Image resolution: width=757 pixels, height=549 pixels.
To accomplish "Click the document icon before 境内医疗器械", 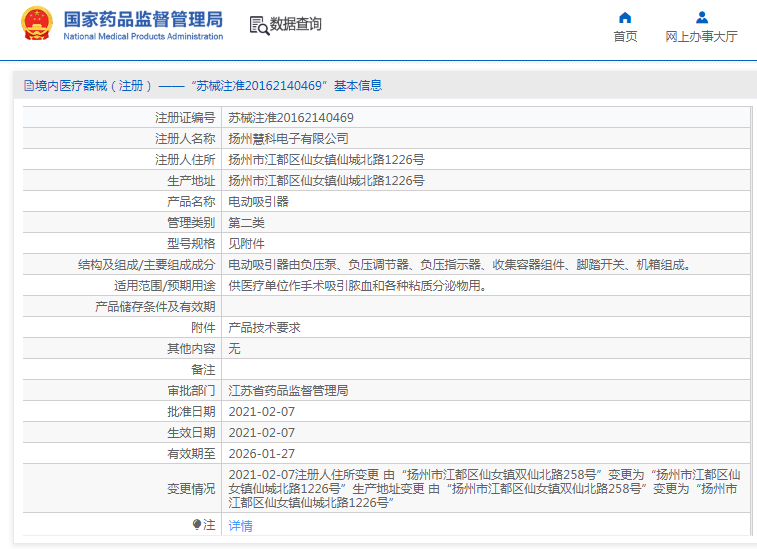I will coord(28,86).
